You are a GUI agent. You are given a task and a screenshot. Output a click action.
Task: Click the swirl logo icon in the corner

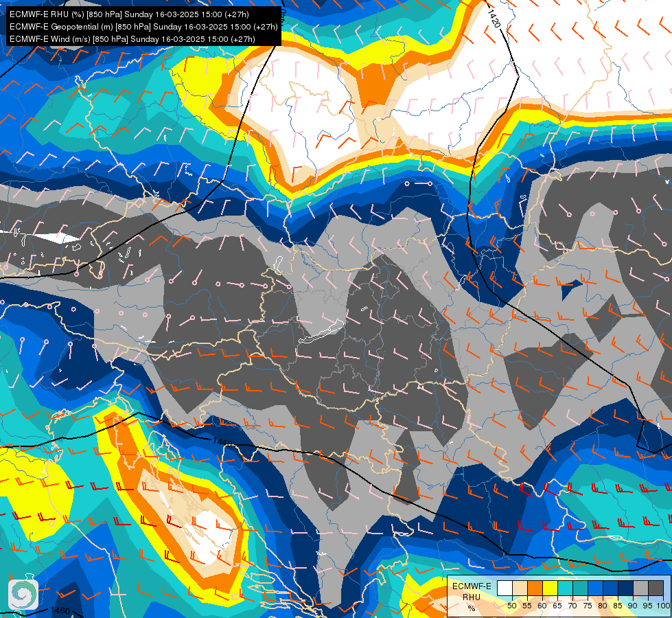[23, 595]
